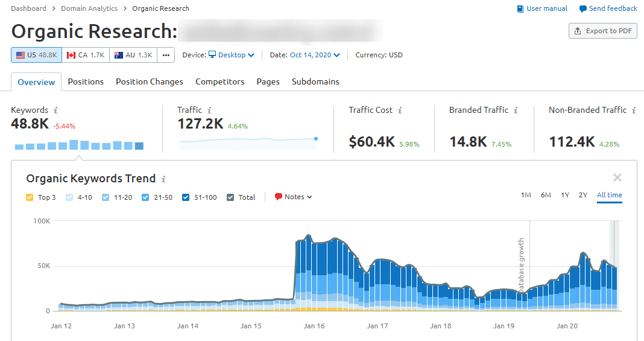
Task: Open the Branded Traffic info icon
Action: pos(516,110)
